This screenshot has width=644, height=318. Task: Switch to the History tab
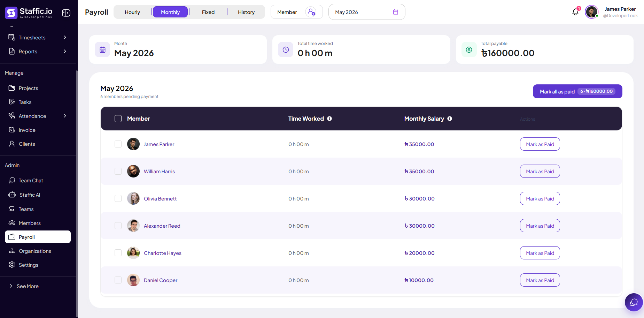coord(246,12)
